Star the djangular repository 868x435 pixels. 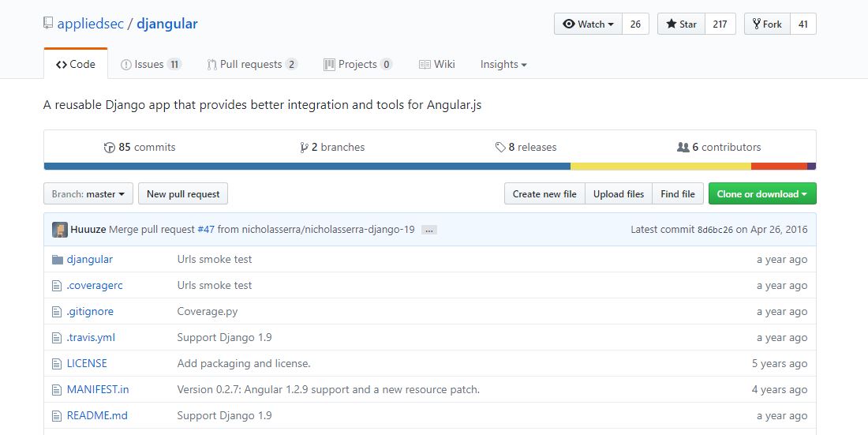pyautogui.click(x=682, y=24)
